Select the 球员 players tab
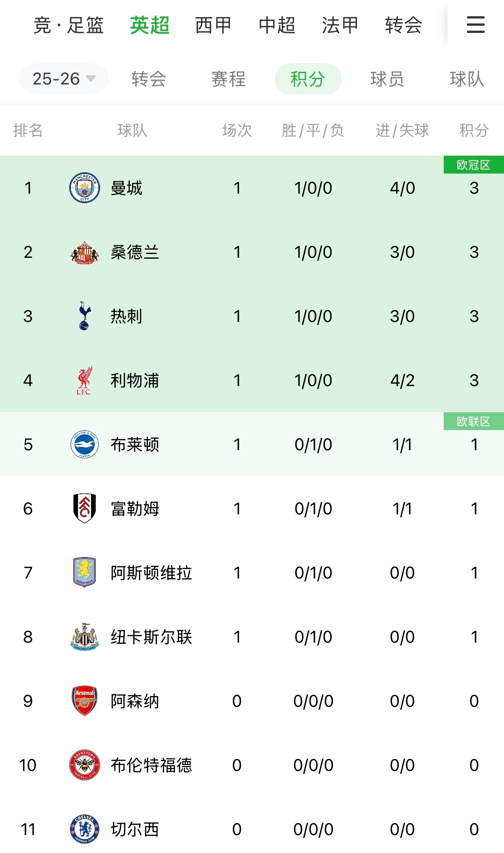The width and height of the screenshot is (504, 853). pyautogui.click(x=387, y=79)
